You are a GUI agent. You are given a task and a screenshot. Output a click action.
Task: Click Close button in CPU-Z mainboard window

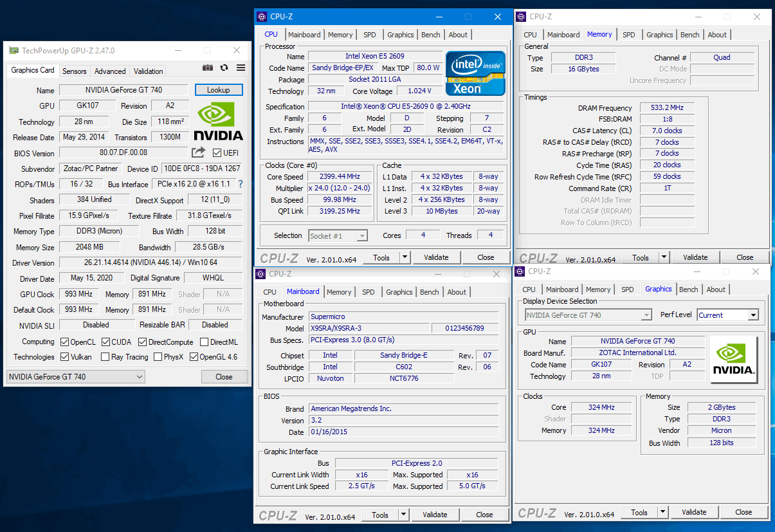[x=484, y=515]
